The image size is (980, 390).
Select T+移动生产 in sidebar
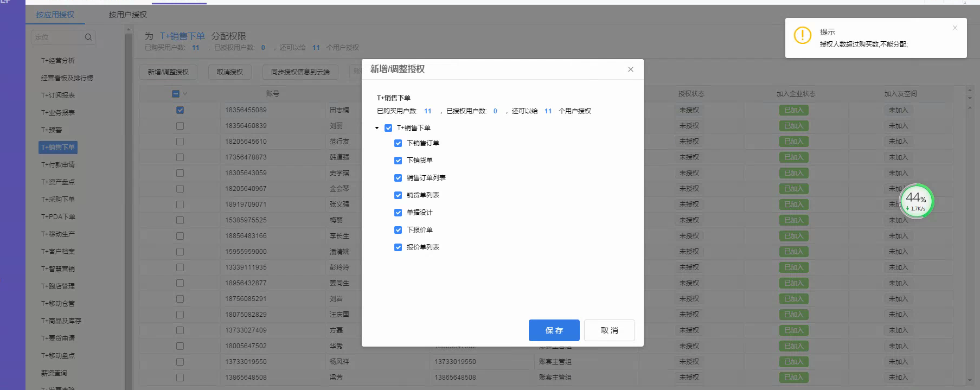coord(58,234)
